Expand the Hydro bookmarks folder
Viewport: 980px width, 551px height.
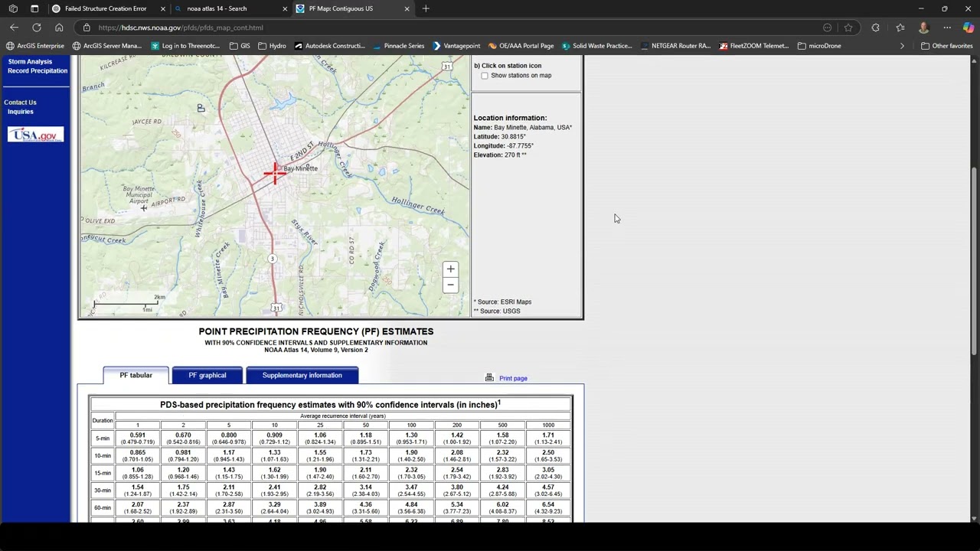[273, 46]
